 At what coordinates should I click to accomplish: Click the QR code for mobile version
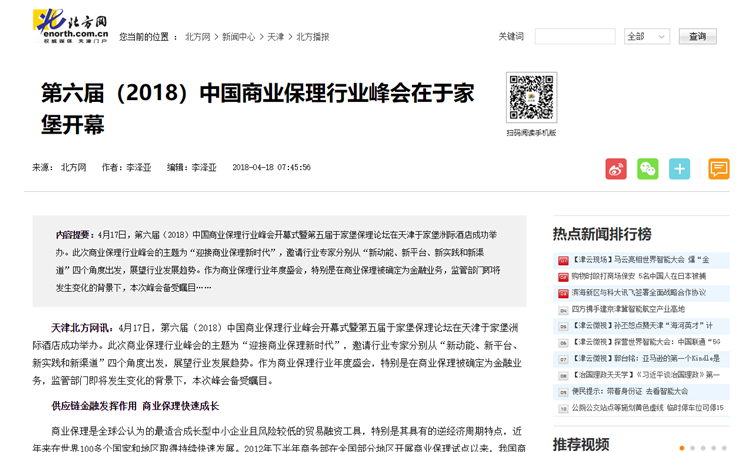(530, 98)
